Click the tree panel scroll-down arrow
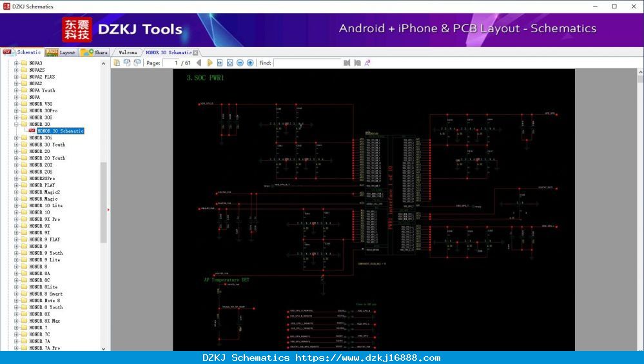Image resolution: width=644 pixels, height=364 pixels. point(104,349)
